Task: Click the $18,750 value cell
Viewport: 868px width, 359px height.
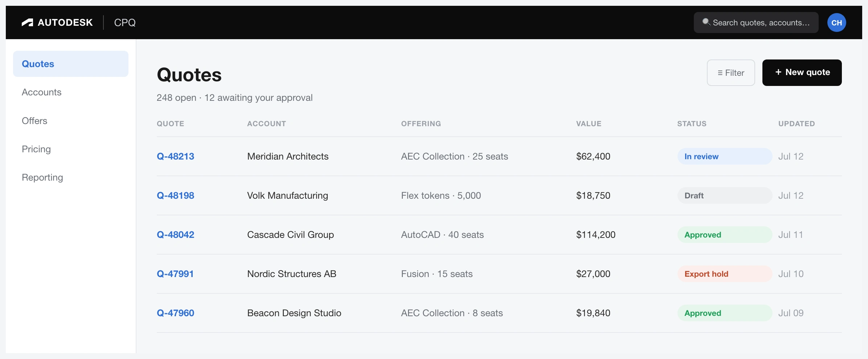Action: pyautogui.click(x=593, y=195)
